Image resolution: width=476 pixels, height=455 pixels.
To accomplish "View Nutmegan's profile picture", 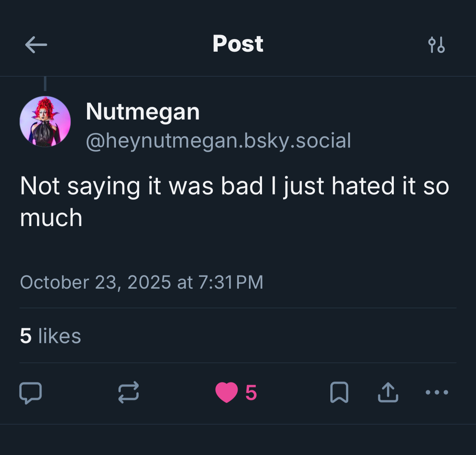I will pyautogui.click(x=45, y=121).
